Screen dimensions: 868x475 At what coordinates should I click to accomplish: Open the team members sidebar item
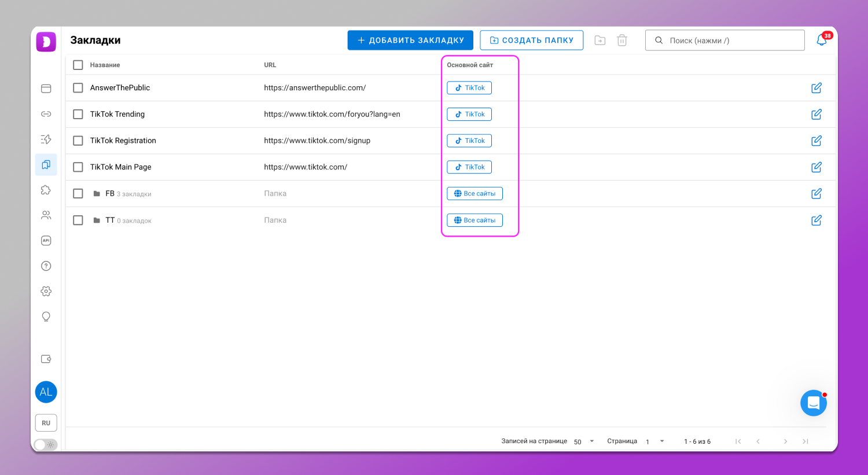[x=46, y=215]
